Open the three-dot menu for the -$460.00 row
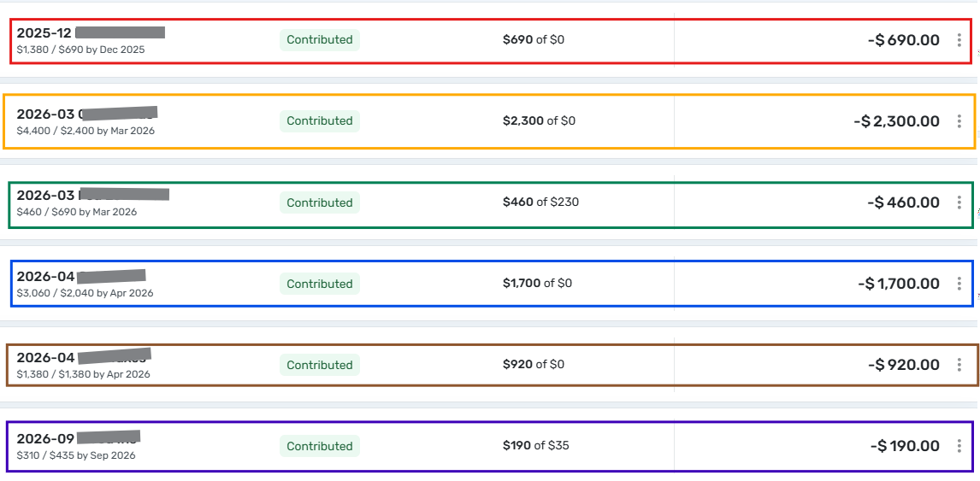This screenshot has height=481, width=980. 959,202
